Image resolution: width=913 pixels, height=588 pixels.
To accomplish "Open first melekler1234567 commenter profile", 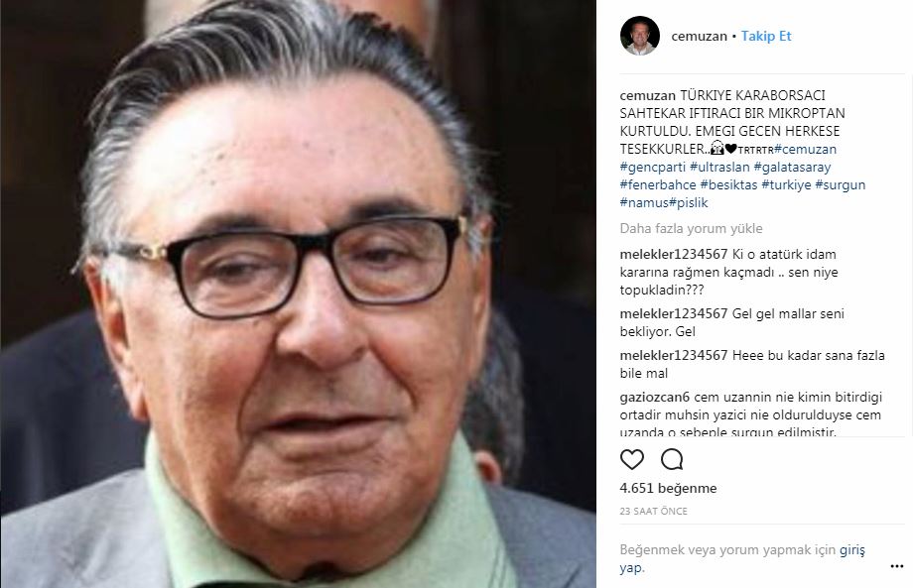I will [674, 254].
